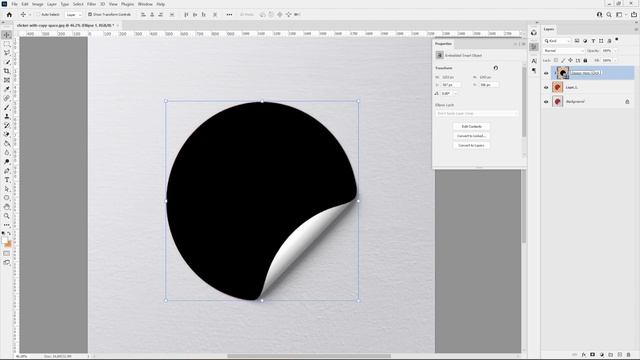The width and height of the screenshot is (640, 360).
Task: Open layer filter Kind dropdown
Action: pos(557,41)
